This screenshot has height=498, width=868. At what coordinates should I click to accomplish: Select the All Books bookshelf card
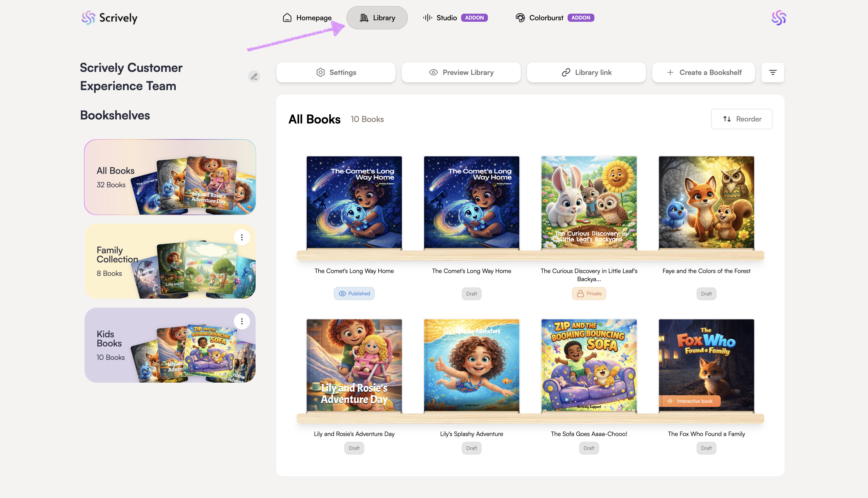coord(170,177)
